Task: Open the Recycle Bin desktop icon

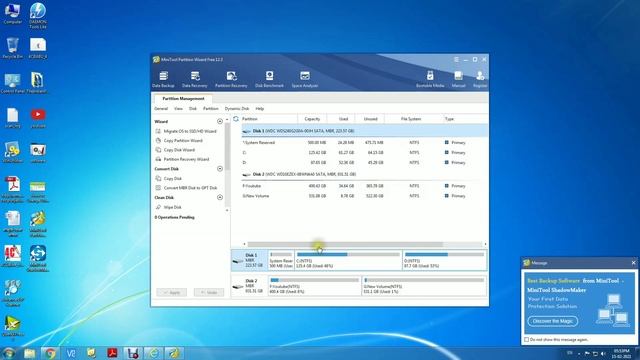Action: coord(12,48)
